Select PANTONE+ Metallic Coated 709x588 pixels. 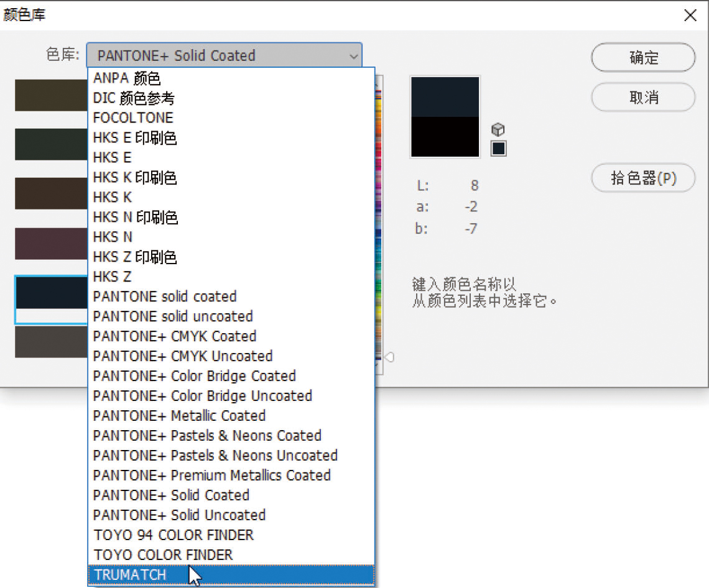pyautogui.click(x=231, y=416)
